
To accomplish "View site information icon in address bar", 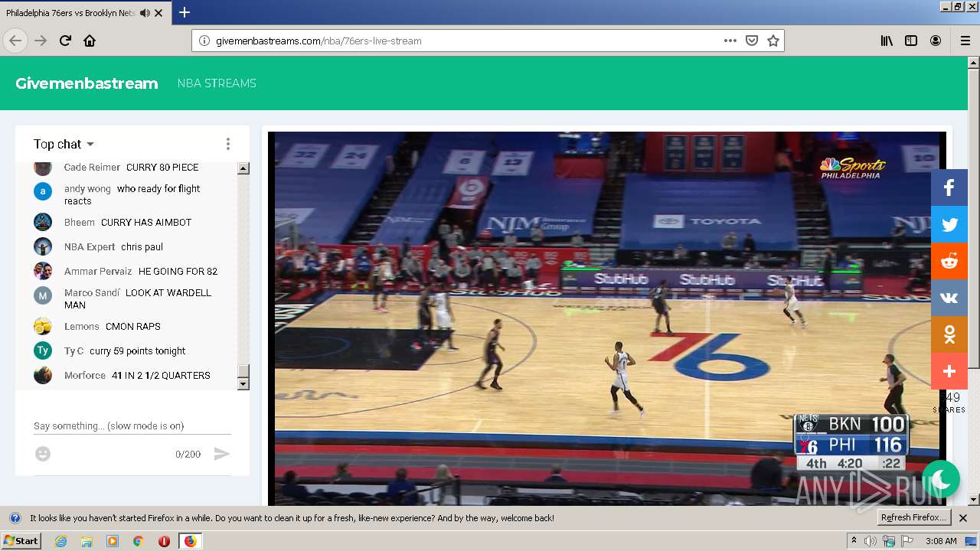I will pyautogui.click(x=204, y=41).
